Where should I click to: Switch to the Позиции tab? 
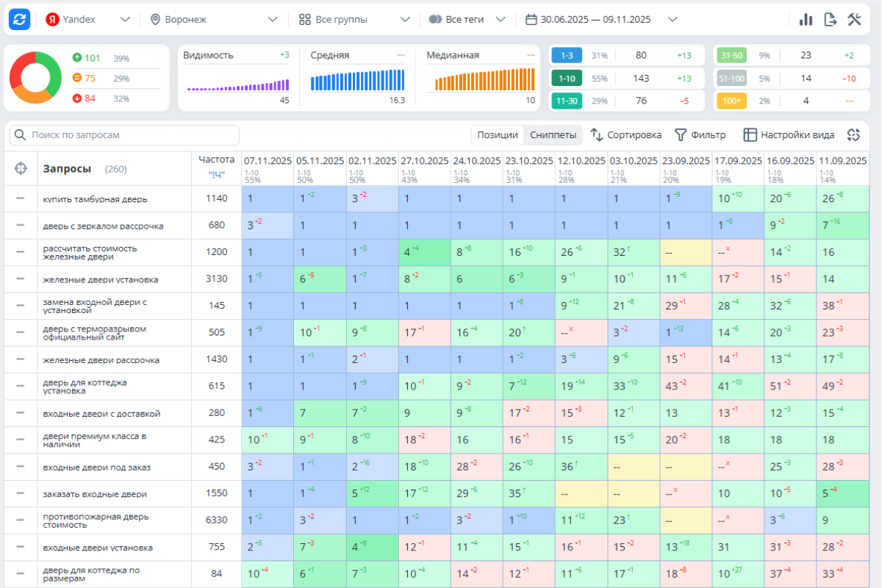tap(497, 135)
